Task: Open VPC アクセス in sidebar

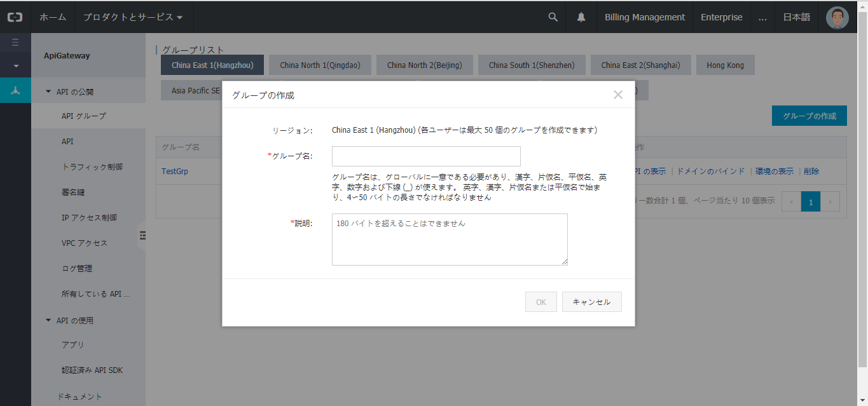Action: (x=88, y=243)
